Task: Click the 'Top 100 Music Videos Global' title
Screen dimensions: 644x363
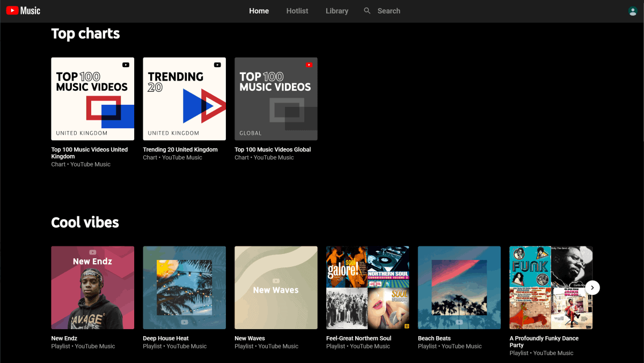Action: (x=273, y=150)
